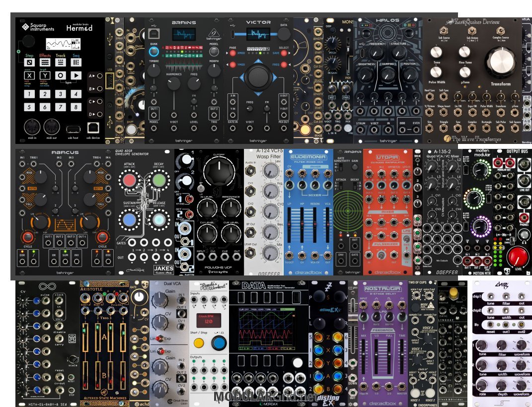
Task: Click the RESONANCE knob on Polivoks VCF
Action: [x=231, y=208]
